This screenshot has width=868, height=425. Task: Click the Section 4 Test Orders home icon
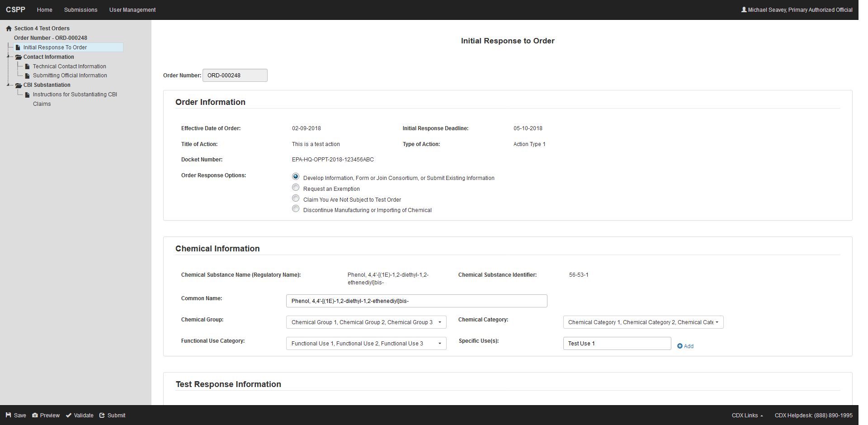[9, 28]
